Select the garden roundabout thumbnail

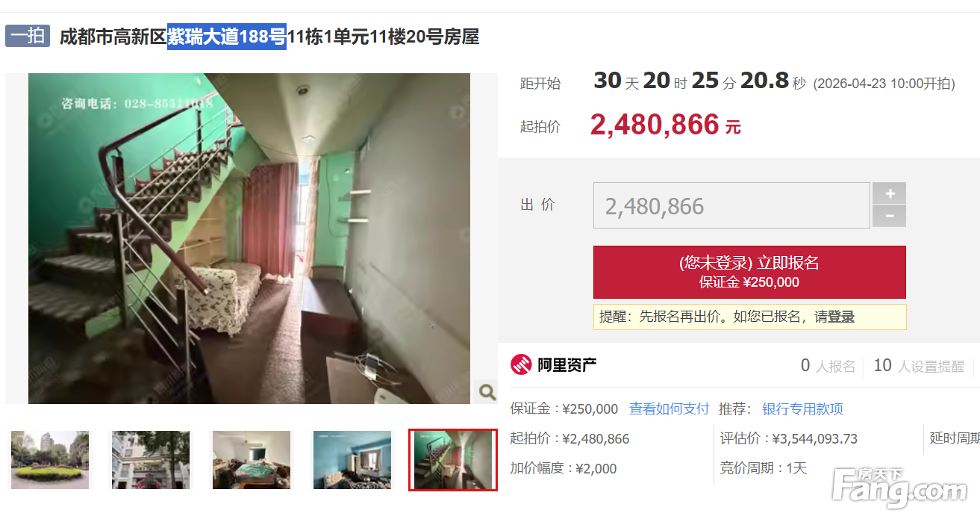point(50,460)
